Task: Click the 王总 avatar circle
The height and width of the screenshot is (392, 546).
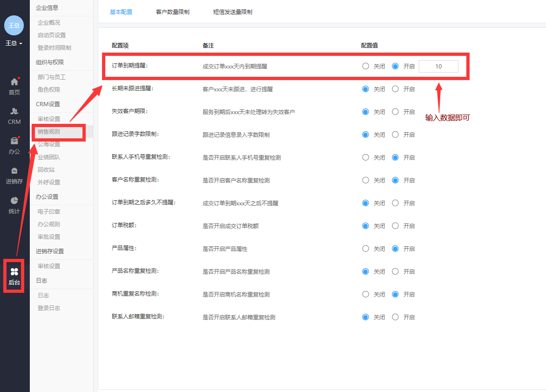Action: pyautogui.click(x=14, y=26)
